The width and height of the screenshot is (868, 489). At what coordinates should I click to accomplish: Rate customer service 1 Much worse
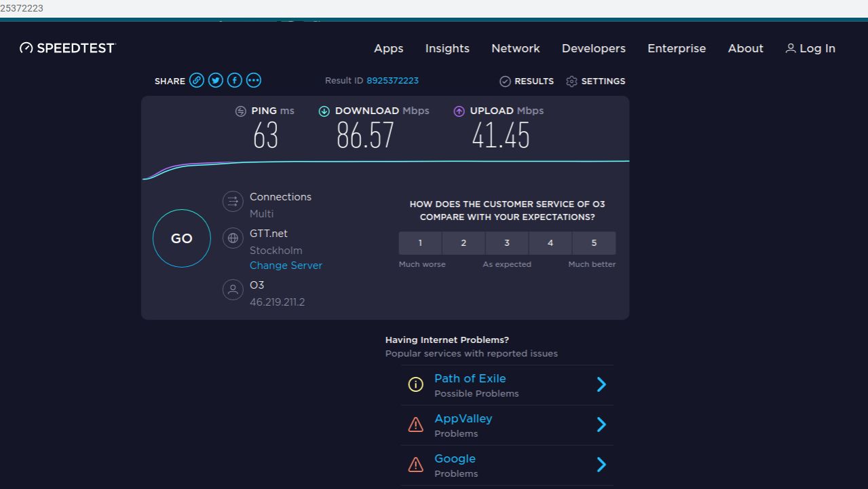coord(420,243)
